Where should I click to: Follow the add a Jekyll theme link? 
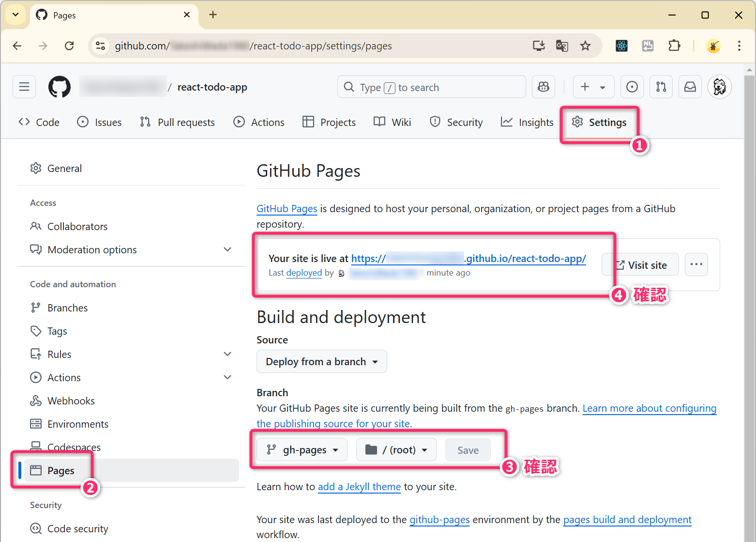coord(359,487)
